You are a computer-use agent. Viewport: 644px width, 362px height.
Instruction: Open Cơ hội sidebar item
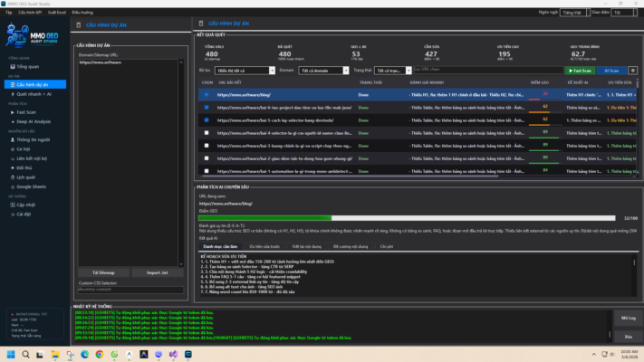coord(23,149)
